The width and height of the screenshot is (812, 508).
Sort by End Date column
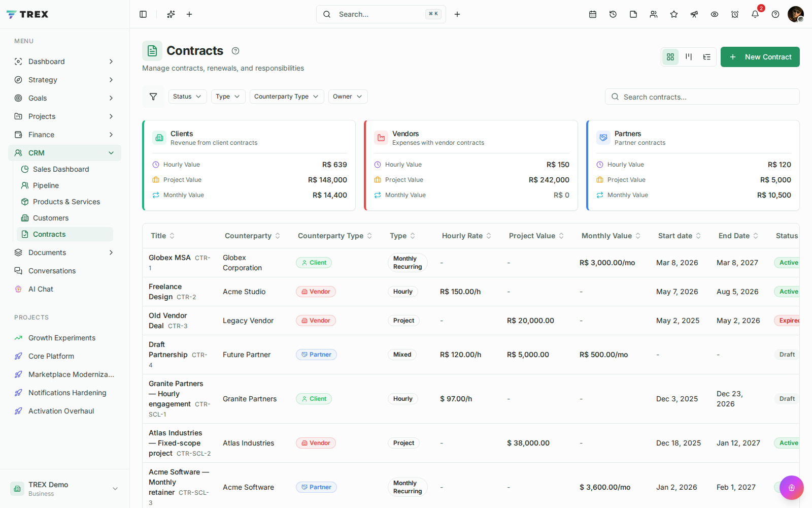point(738,236)
